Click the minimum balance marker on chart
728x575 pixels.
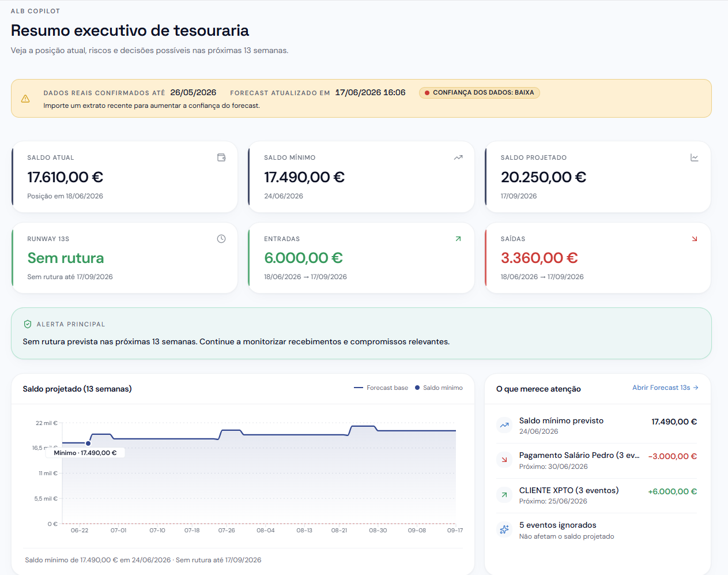pyautogui.click(x=88, y=444)
